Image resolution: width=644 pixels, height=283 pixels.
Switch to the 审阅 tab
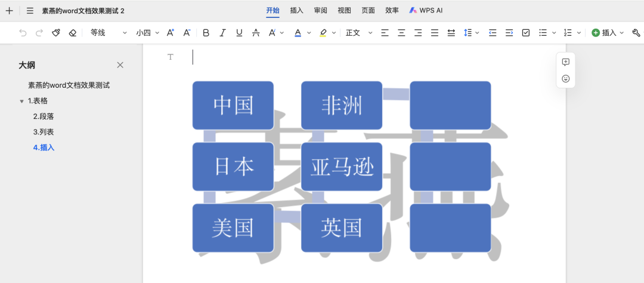tap(320, 11)
